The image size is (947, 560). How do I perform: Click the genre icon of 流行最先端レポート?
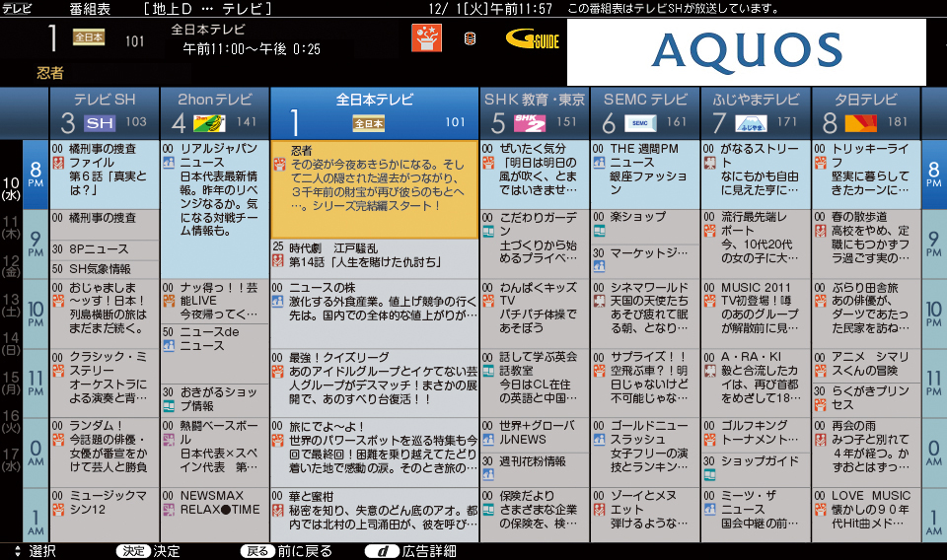coord(709,231)
